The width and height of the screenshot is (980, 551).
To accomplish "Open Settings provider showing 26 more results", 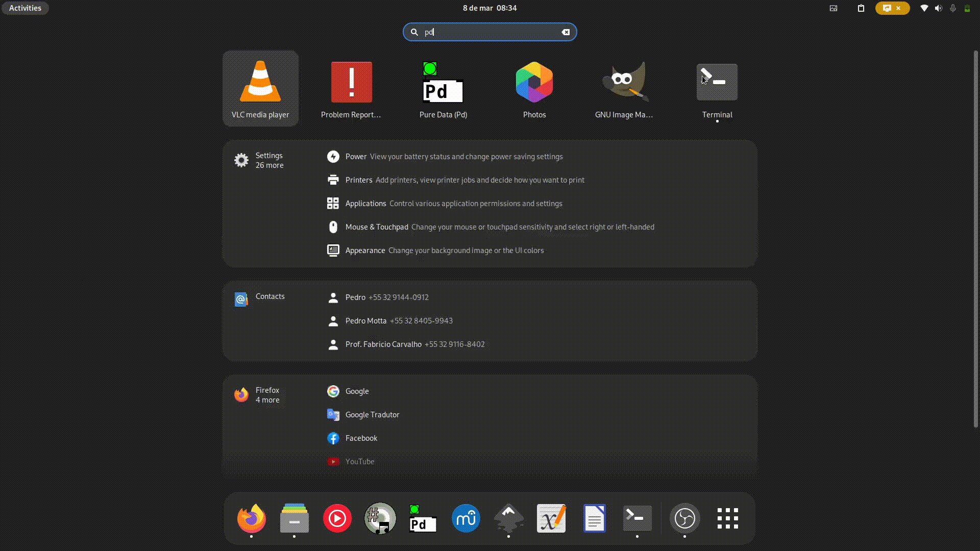I will pyautogui.click(x=259, y=160).
